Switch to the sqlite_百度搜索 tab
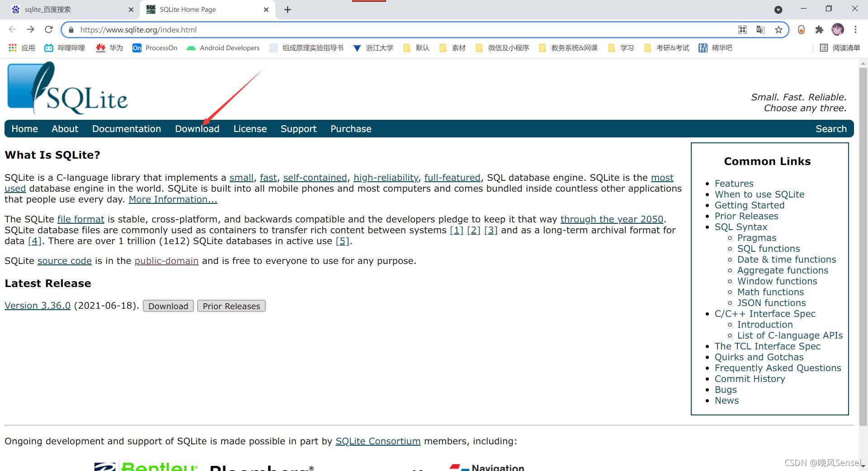 (70, 9)
